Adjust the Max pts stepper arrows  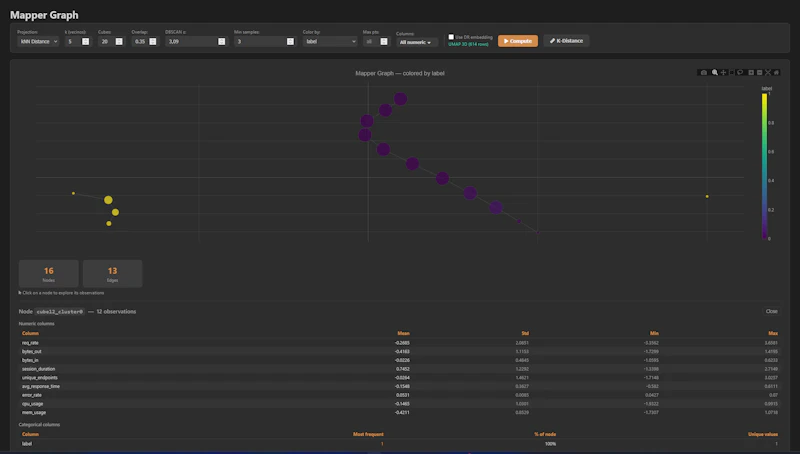coord(384,41)
